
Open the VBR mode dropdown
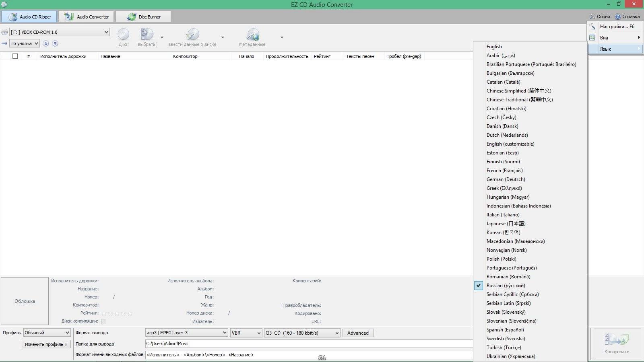point(246,333)
